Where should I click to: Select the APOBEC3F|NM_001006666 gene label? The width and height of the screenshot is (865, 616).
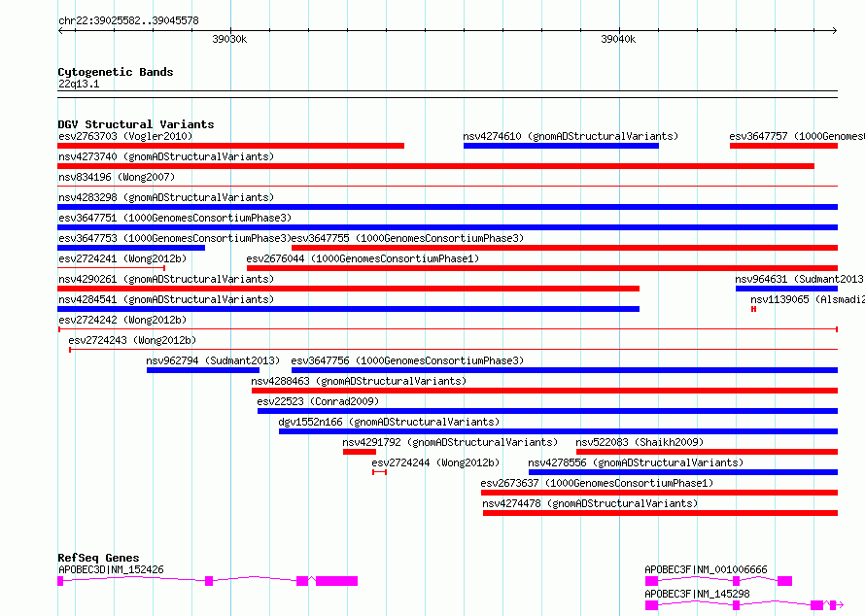[x=706, y=569]
